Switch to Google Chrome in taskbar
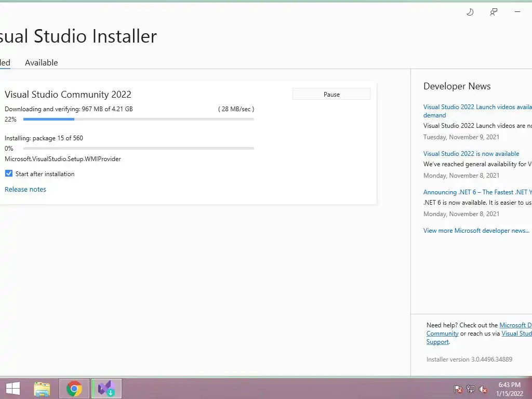Viewport: 532px width, 399px height. [x=74, y=389]
